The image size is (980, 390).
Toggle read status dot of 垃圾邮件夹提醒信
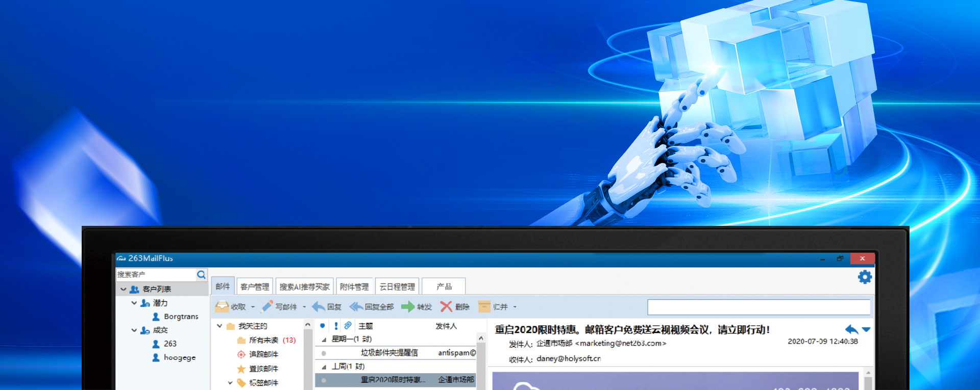[324, 353]
